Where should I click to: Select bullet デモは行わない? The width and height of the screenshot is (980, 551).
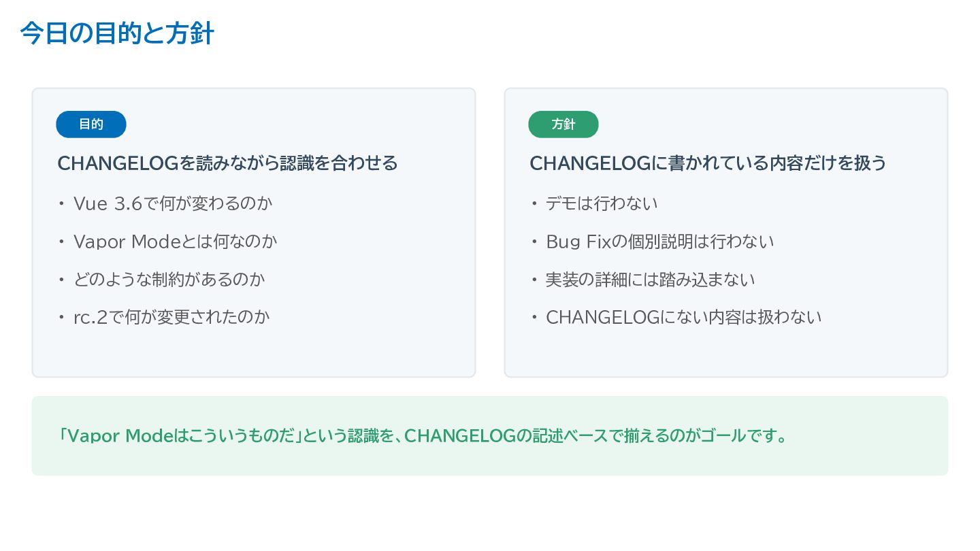(602, 203)
